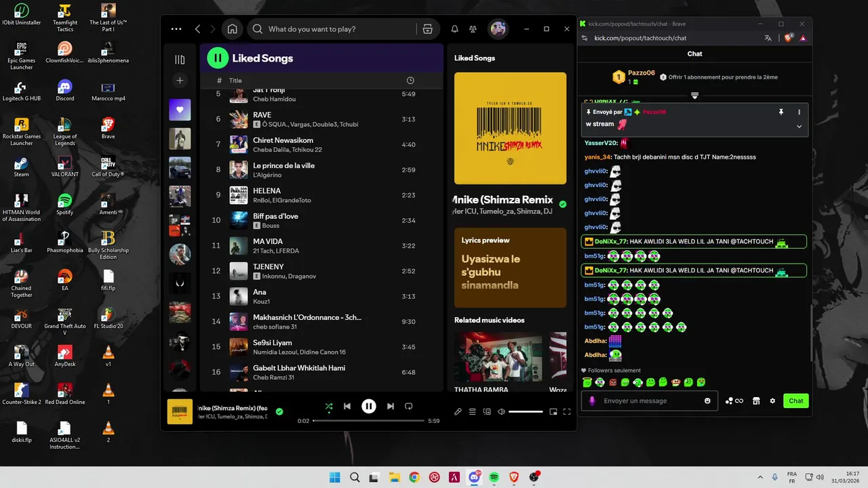Toggle the lyrics microphone icon
This screenshot has height=488, width=868.
click(x=458, y=411)
